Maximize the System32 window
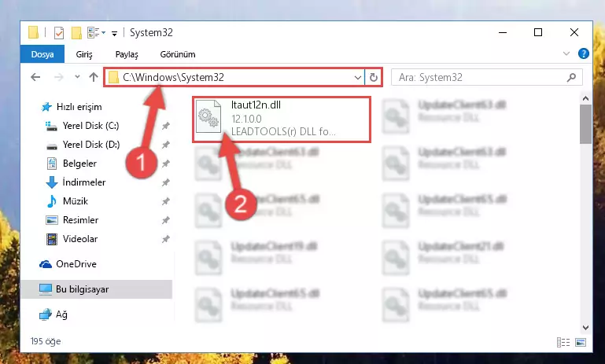Image resolution: width=605 pixels, height=364 pixels. coord(538,32)
